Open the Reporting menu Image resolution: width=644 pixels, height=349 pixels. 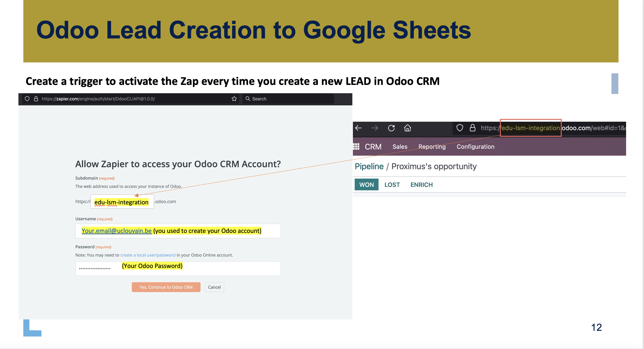click(432, 147)
